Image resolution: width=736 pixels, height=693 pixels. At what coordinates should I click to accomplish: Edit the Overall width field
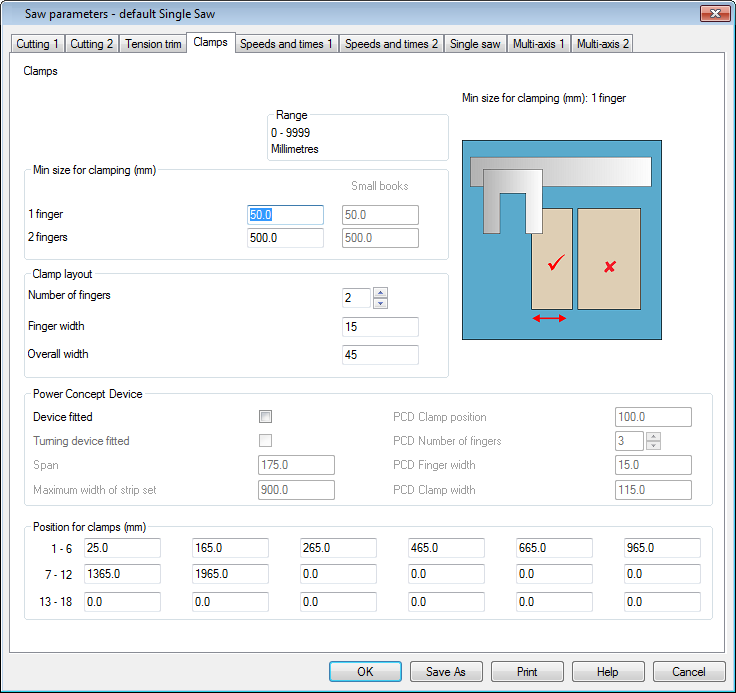coord(380,355)
